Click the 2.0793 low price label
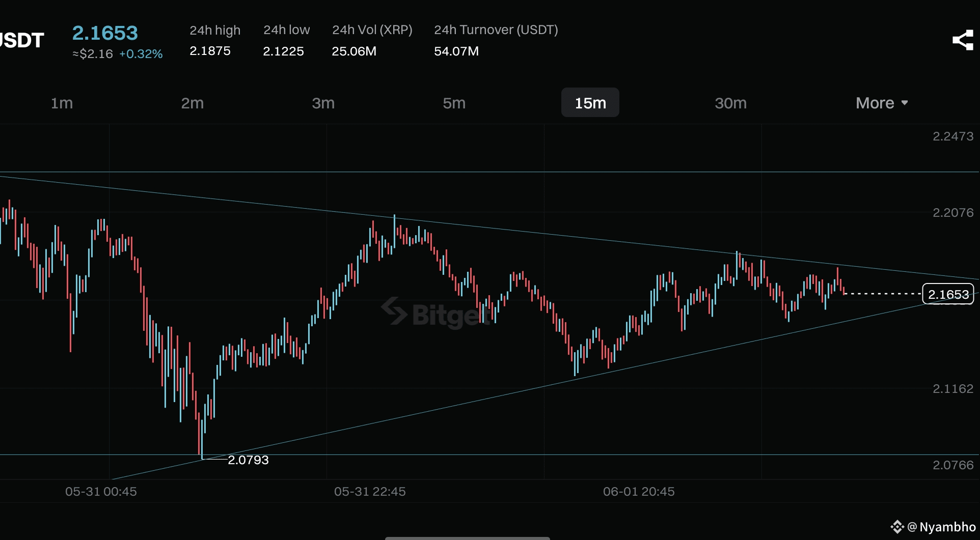980x540 pixels. point(248,460)
